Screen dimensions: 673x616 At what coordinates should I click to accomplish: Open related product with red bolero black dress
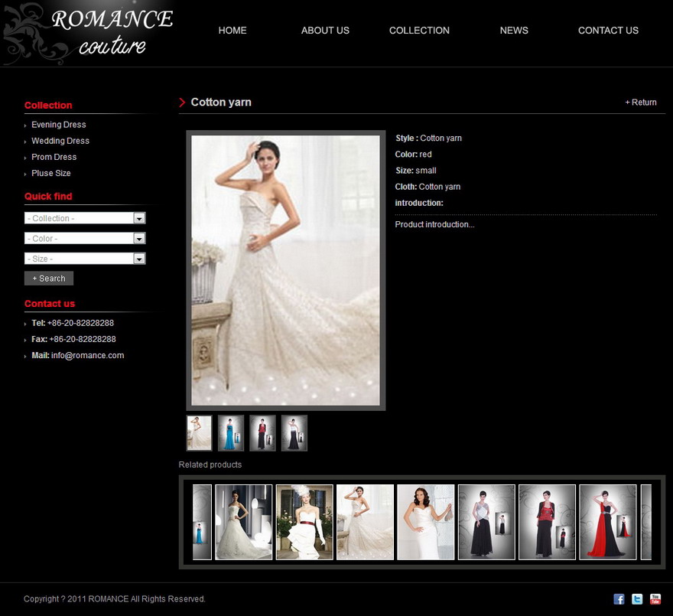pyautogui.click(x=547, y=523)
